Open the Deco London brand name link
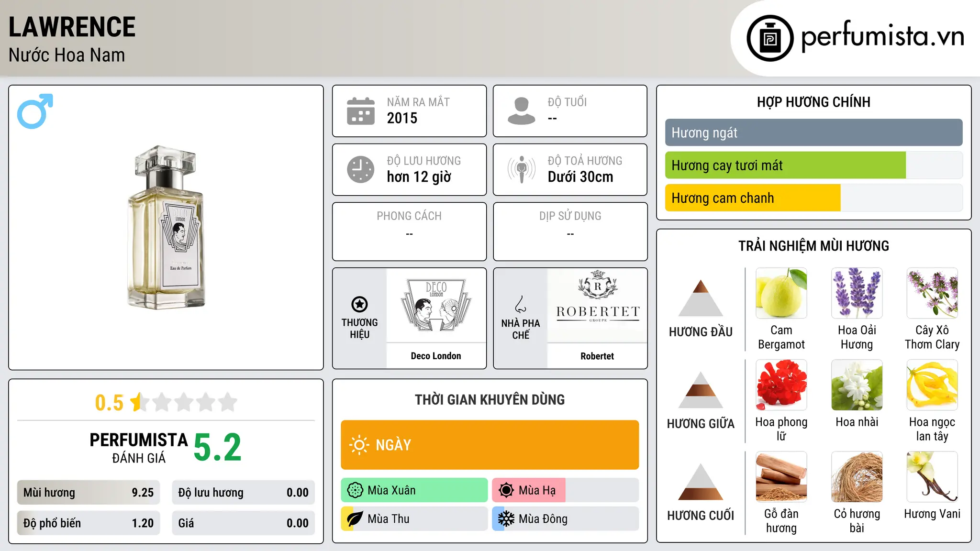Viewport: 980px width, 551px height. pos(436,356)
